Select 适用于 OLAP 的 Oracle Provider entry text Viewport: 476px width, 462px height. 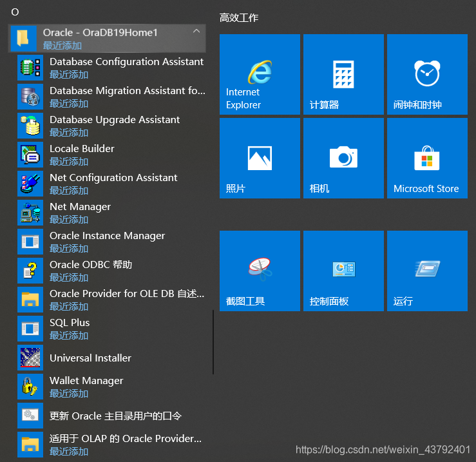click(126, 439)
